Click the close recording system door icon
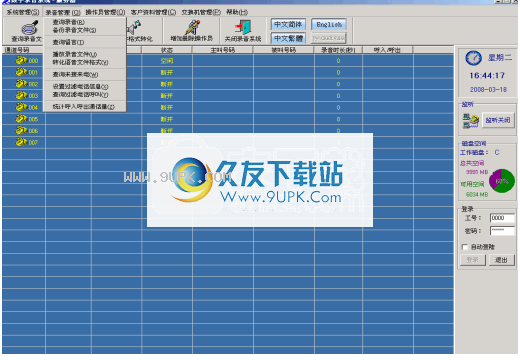Screen dimensions: 520x360 click(x=243, y=27)
